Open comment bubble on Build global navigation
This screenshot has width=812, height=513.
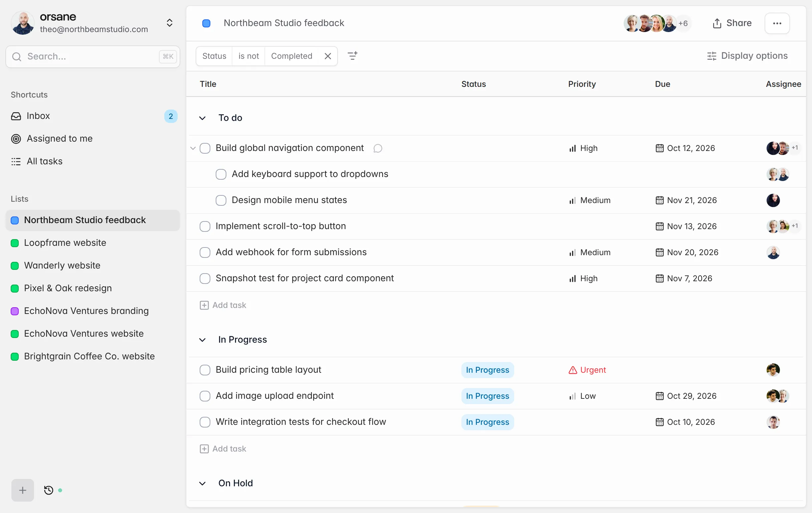click(x=378, y=148)
